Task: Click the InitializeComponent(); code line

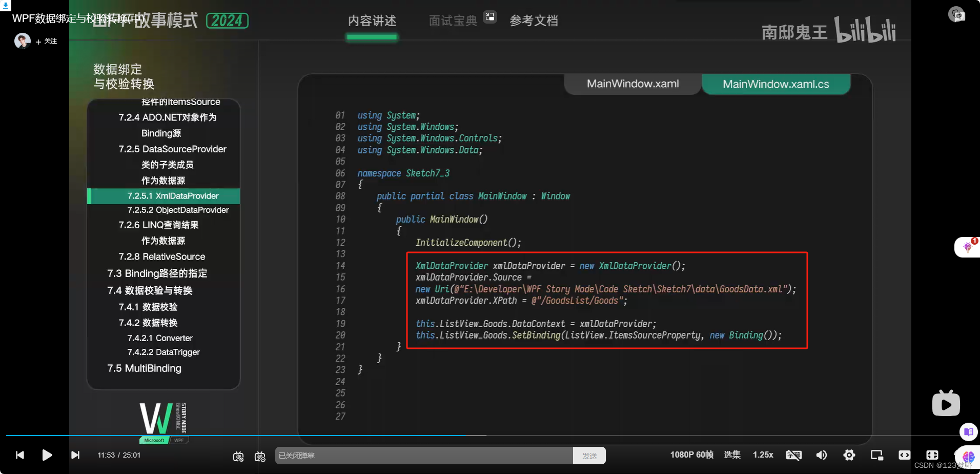Action: [468, 243]
